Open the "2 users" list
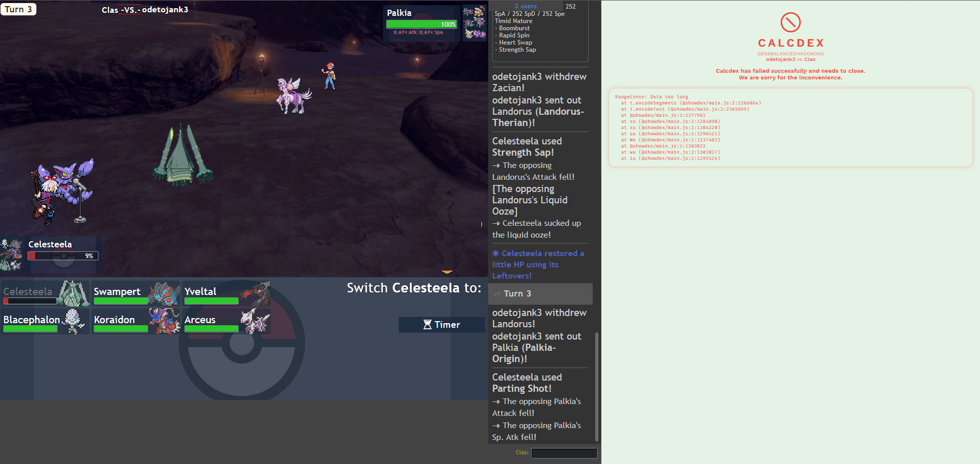The image size is (980, 464). (x=526, y=6)
